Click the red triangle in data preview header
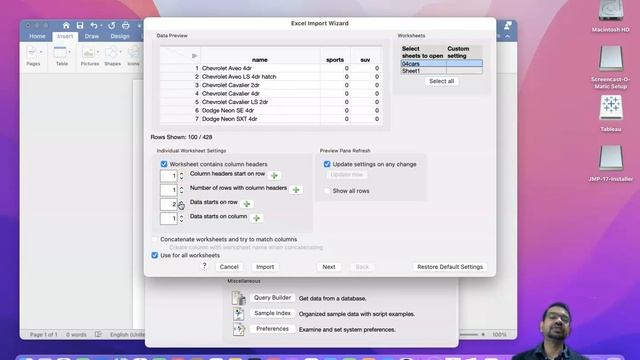This screenshot has width=640, height=360. click(194, 56)
